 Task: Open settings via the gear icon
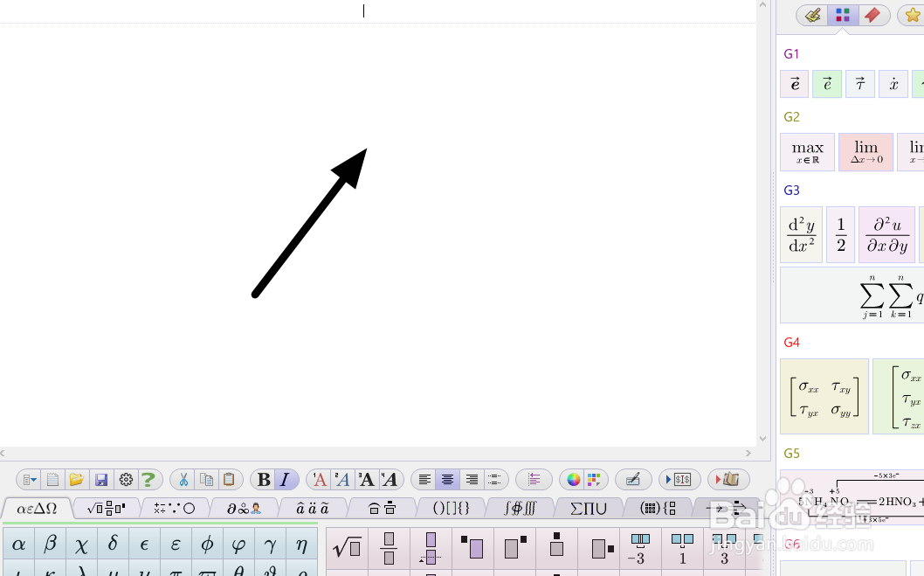coord(126,480)
